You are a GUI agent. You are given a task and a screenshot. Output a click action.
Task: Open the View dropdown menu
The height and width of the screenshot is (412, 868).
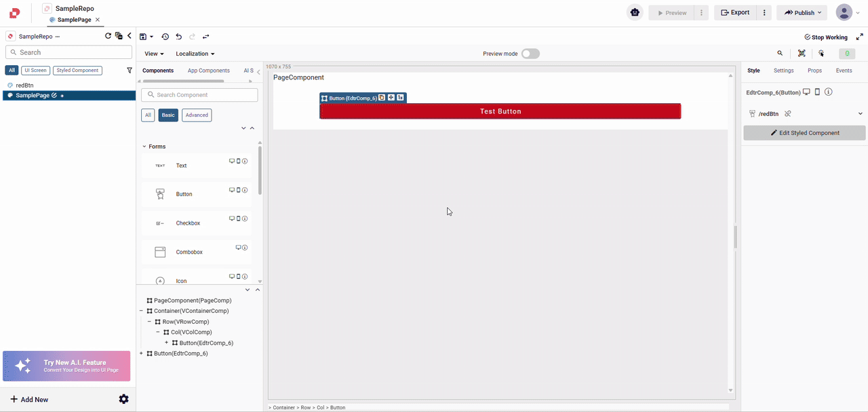(x=154, y=54)
